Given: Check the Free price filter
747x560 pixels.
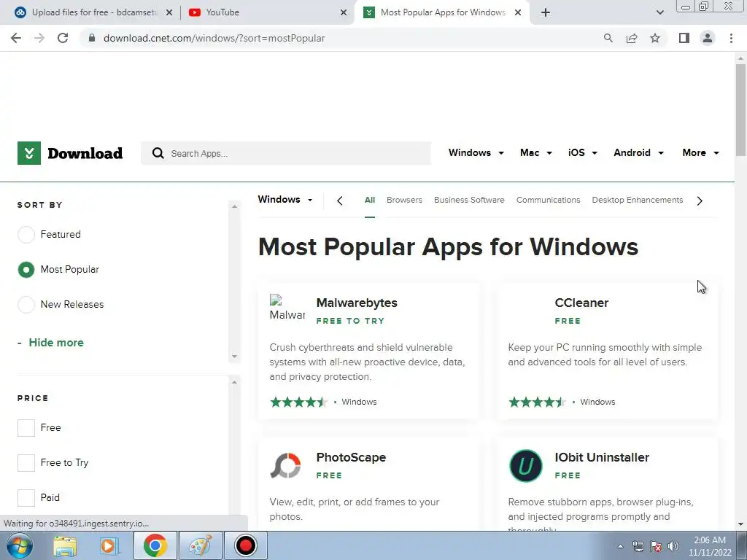Looking at the screenshot, I should 26,427.
